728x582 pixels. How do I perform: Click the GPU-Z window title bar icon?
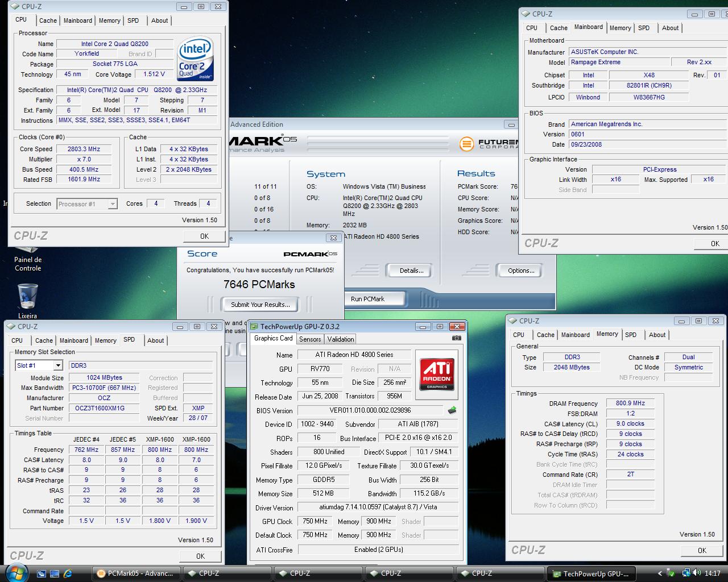[254, 326]
